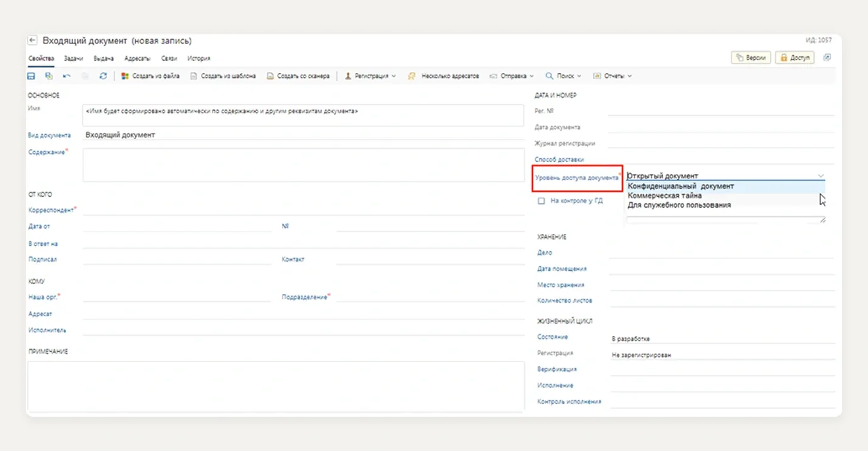Open the Отправка dropdown menu
Viewport: 868px width, 451px height.
[512, 76]
